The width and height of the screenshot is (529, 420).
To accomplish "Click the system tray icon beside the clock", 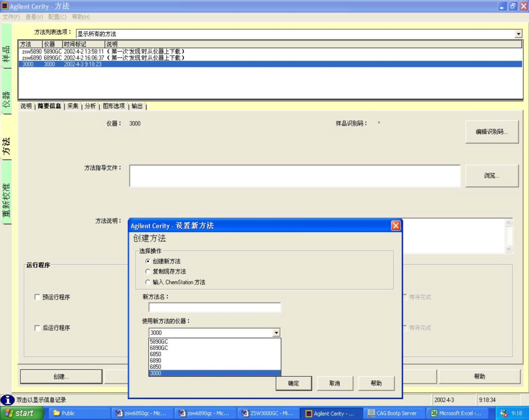I will [x=503, y=413].
